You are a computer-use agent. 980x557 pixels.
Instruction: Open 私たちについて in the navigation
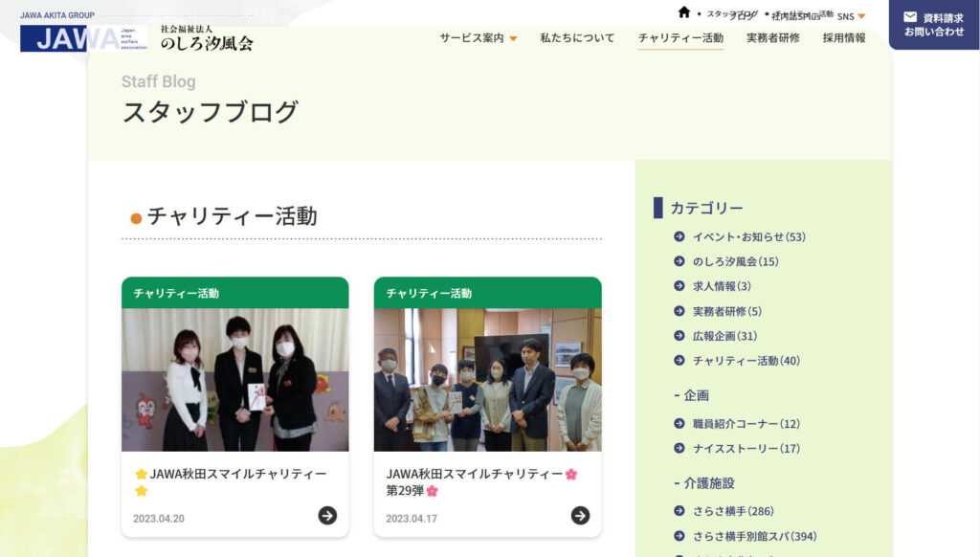coord(577,38)
